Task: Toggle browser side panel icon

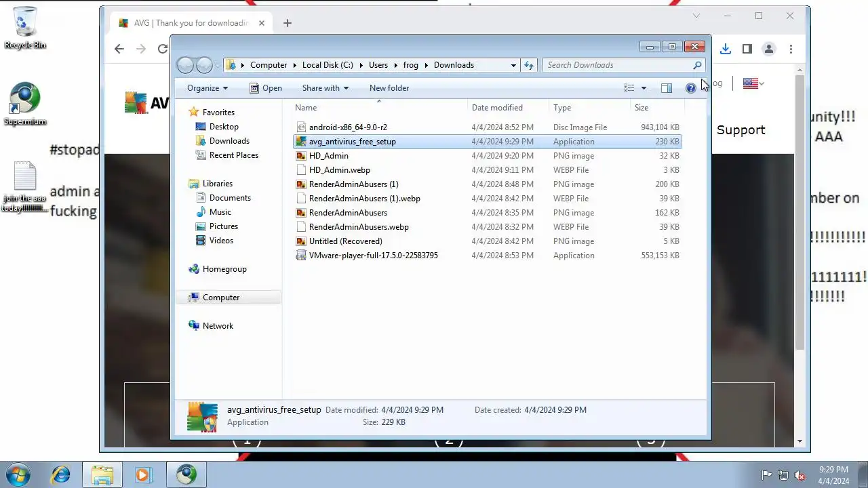Action: click(x=747, y=49)
